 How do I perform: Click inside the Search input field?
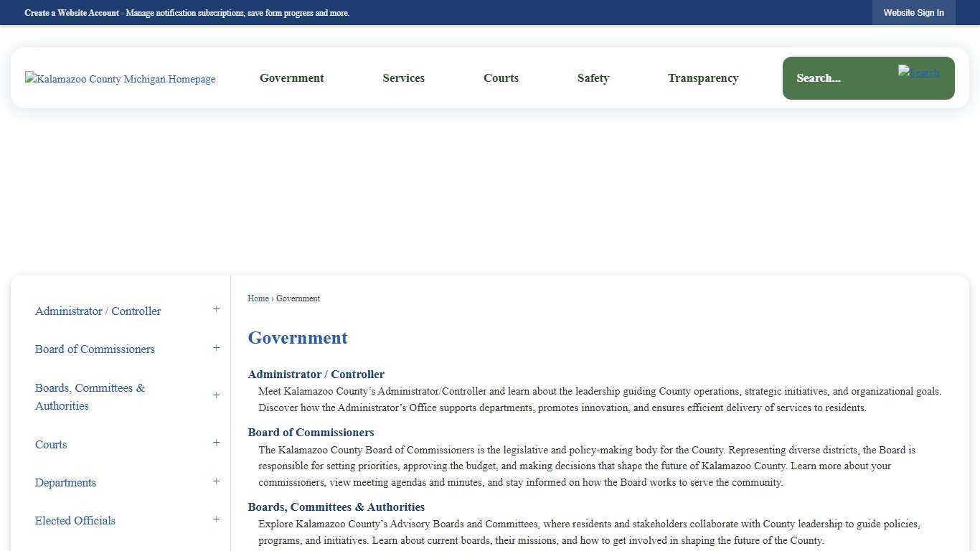tap(832, 77)
